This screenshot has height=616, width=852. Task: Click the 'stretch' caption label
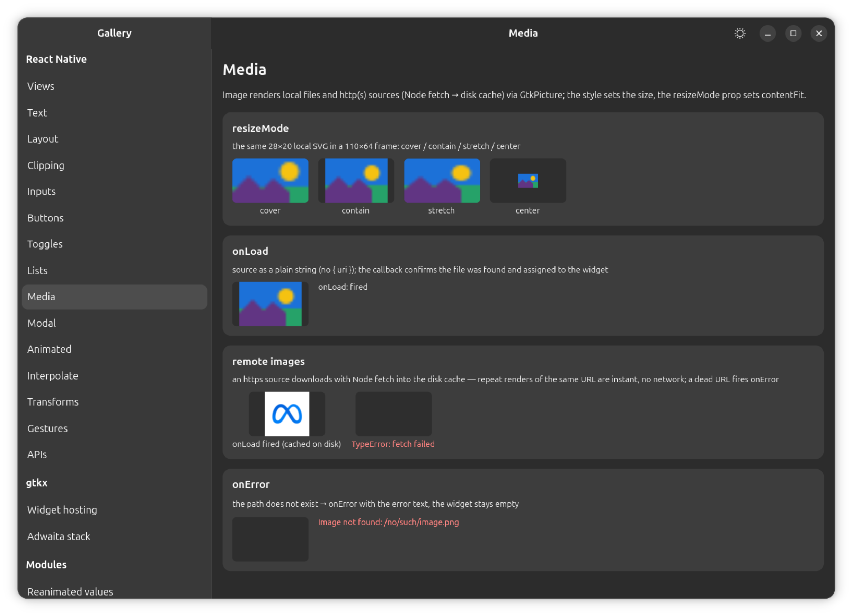441,210
